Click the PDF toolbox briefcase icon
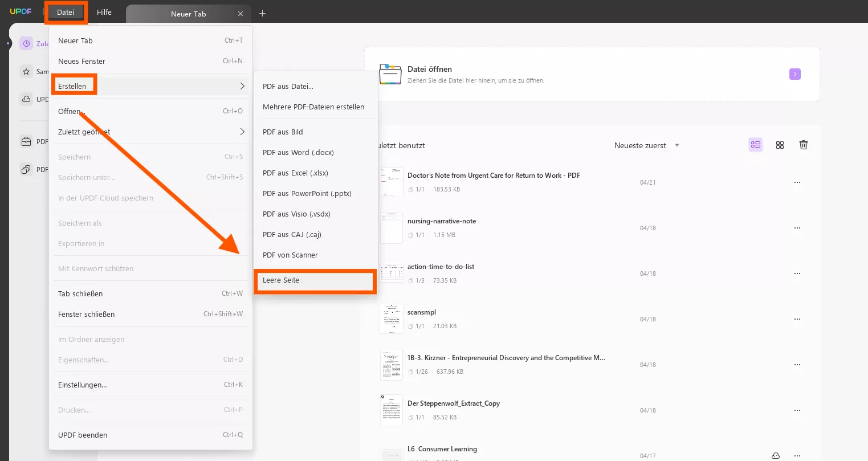868x461 pixels. point(26,141)
